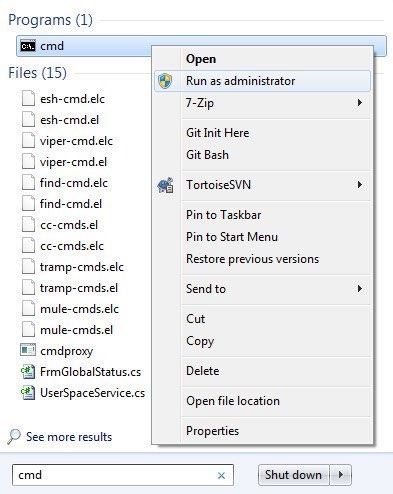Open the arrow menu beside Shut down
This screenshot has width=393, height=494.
(341, 475)
